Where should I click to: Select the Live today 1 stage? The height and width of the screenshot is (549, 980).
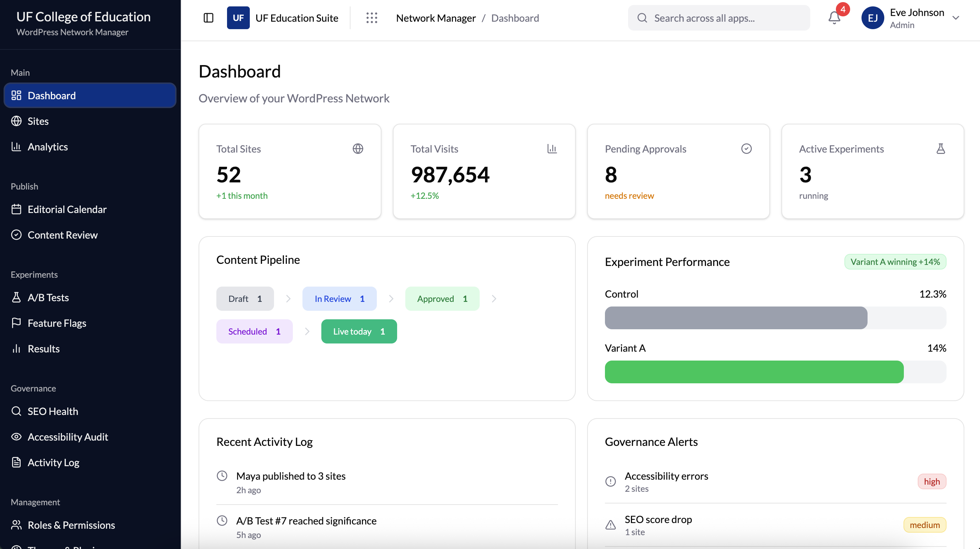tap(359, 331)
